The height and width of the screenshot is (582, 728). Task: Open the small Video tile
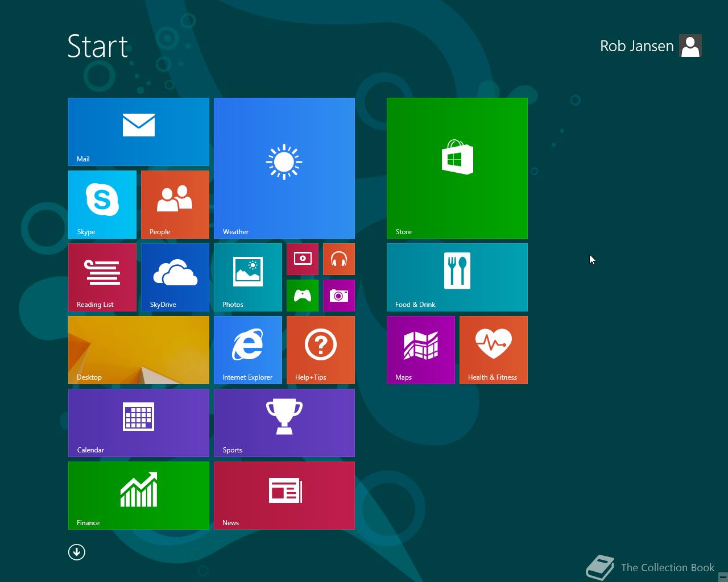tap(303, 259)
